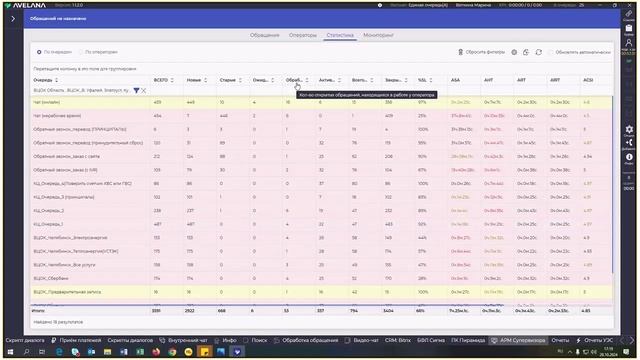Click 'Сбросить фильтры' reset filters button

click(x=481, y=52)
